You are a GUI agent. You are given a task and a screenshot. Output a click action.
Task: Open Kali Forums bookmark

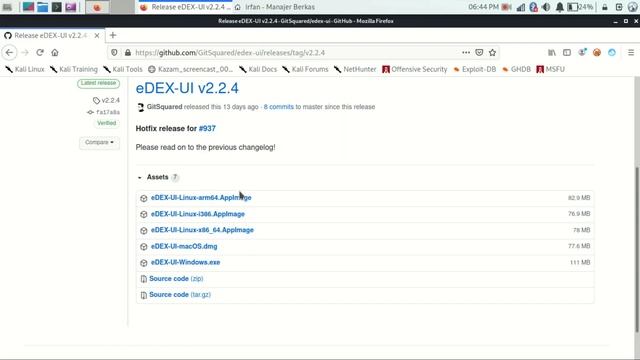pyautogui.click(x=305, y=69)
